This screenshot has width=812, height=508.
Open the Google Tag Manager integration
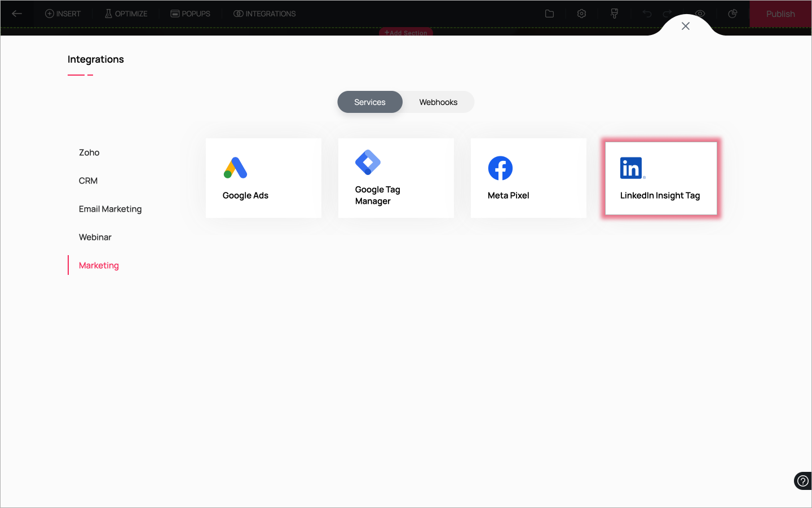click(x=396, y=178)
